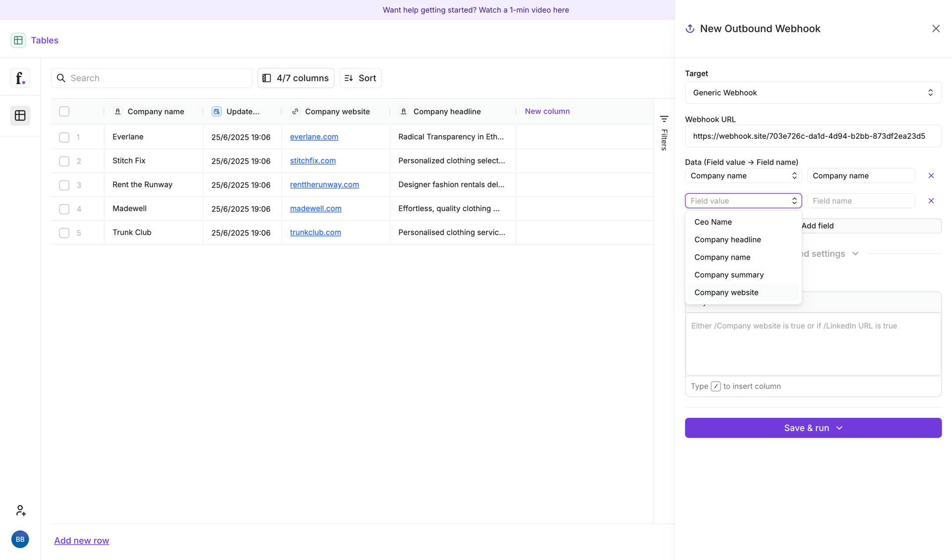Click the search magnifier icon
Screen dimensions: 952x560
click(x=61, y=78)
